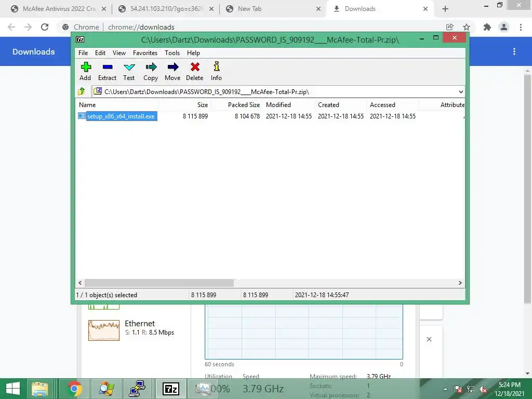Viewport: 532px width, 399px height.
Task: Choose the Move toolbar button
Action: [172, 71]
